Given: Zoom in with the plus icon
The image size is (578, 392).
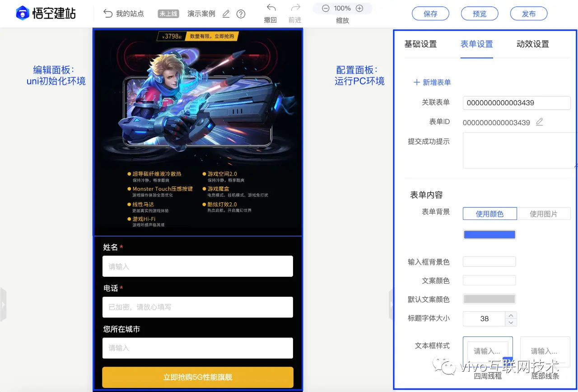Looking at the screenshot, I should point(359,8).
